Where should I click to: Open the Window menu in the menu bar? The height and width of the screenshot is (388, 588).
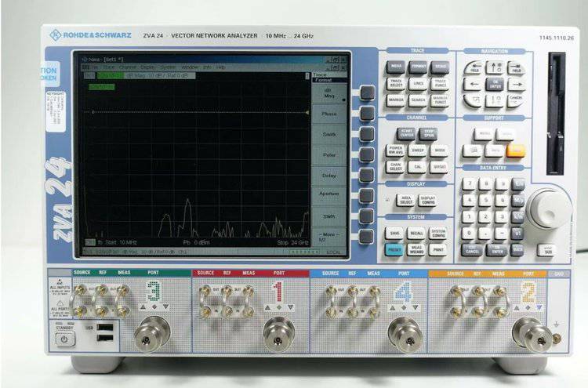click(190, 67)
